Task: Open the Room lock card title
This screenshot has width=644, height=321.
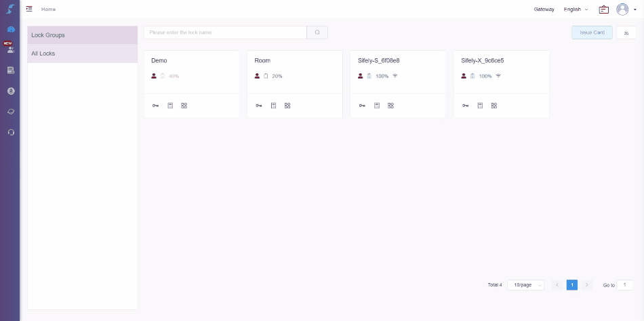Action: 262,60
